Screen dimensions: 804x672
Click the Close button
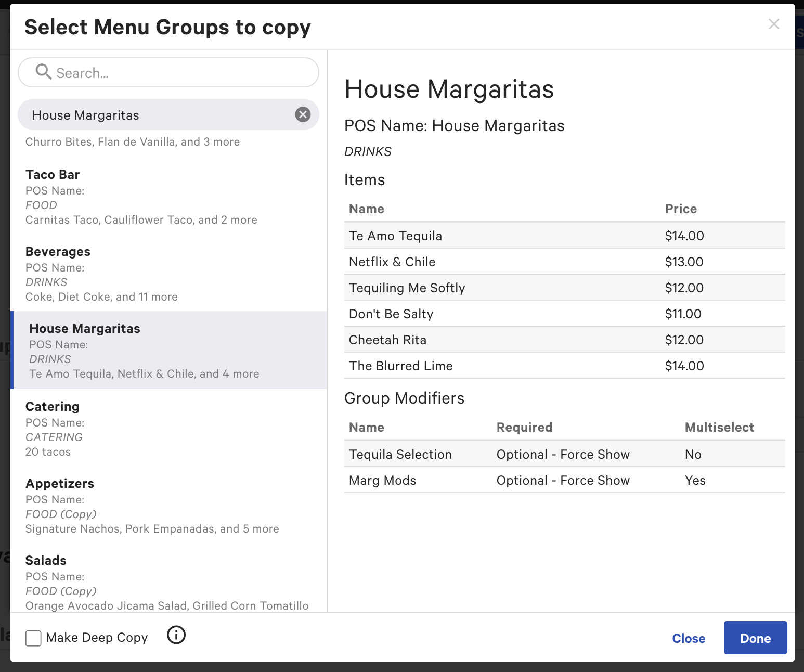[689, 638]
